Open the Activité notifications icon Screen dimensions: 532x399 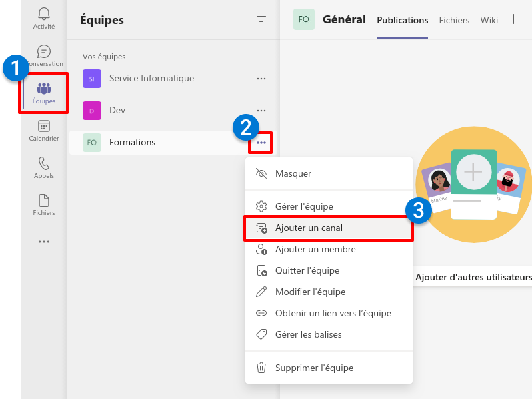[x=44, y=18]
